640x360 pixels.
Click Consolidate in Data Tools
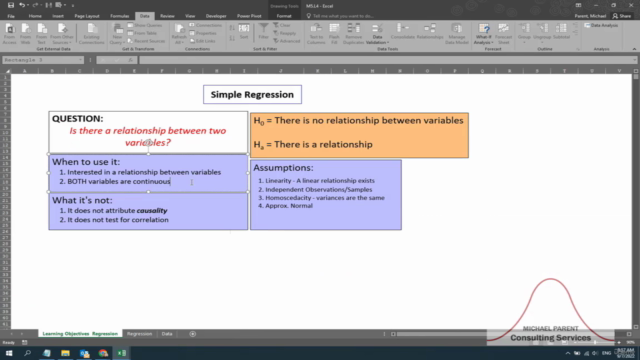[402, 32]
